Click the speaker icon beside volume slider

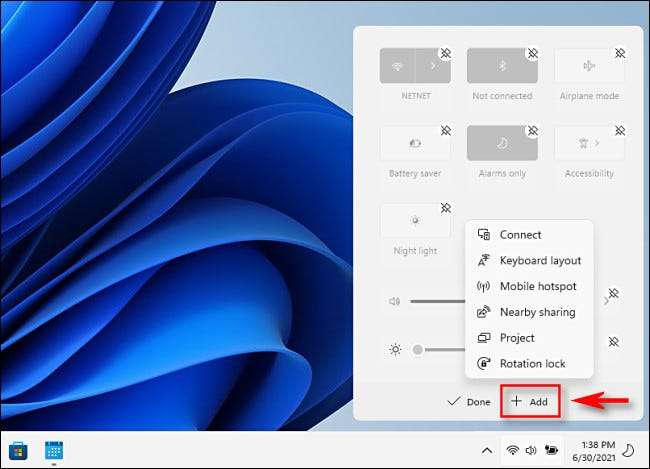[394, 301]
